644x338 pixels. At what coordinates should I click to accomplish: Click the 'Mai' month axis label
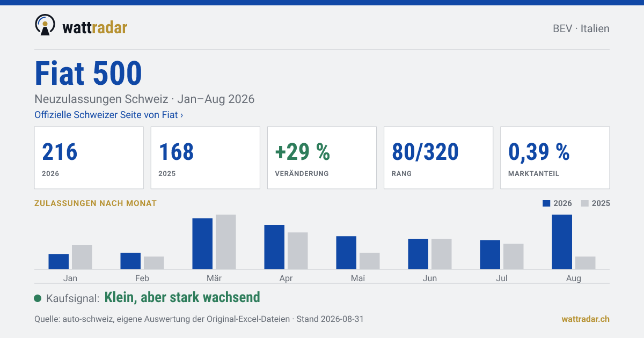coord(358,278)
